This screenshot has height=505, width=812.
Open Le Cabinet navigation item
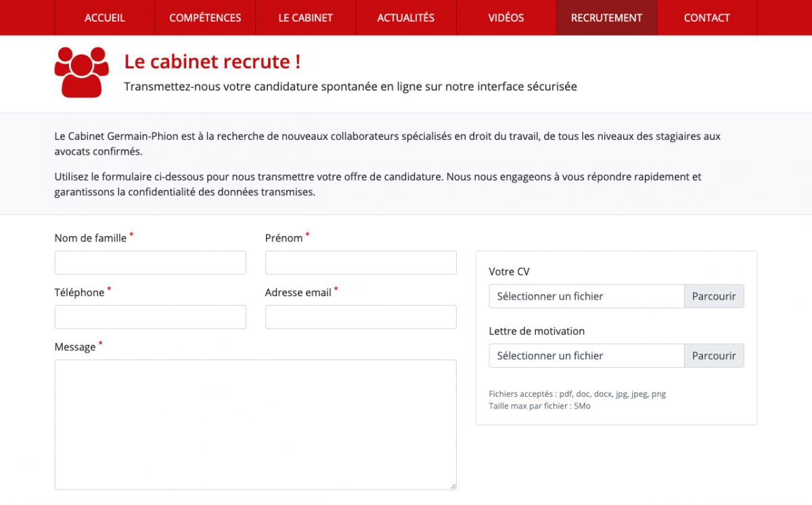[305, 18]
